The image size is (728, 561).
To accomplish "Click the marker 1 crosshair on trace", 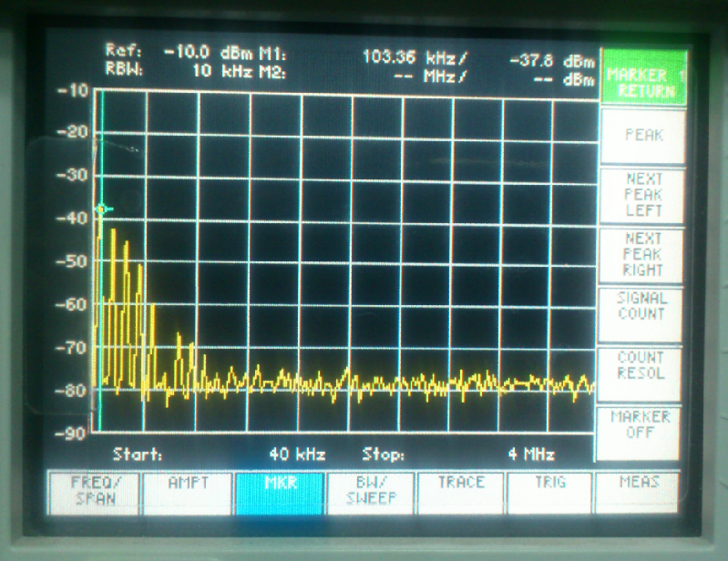I will [x=102, y=209].
